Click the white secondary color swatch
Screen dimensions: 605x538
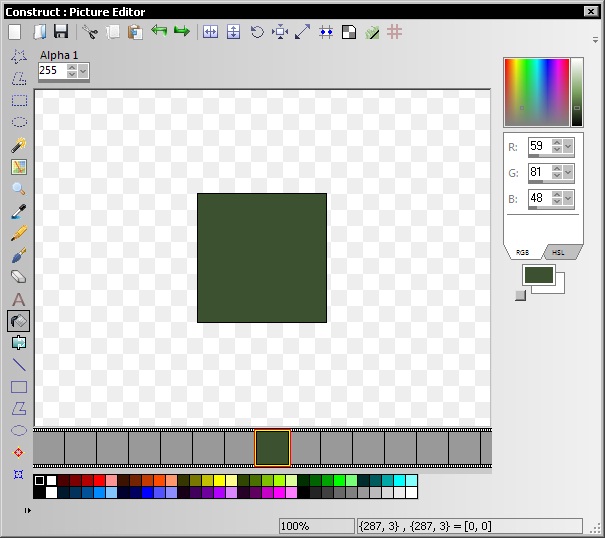tap(559, 288)
